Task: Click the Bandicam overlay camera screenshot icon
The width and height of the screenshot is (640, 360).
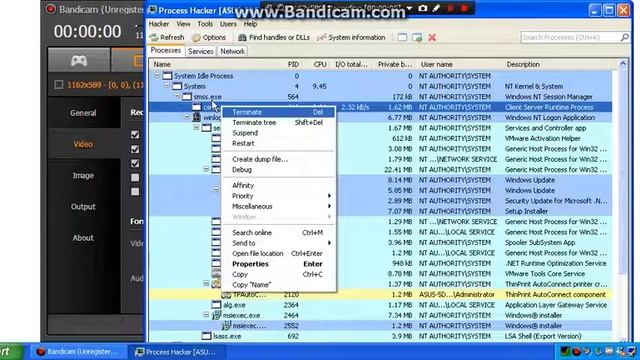Action: (x=422, y=8)
